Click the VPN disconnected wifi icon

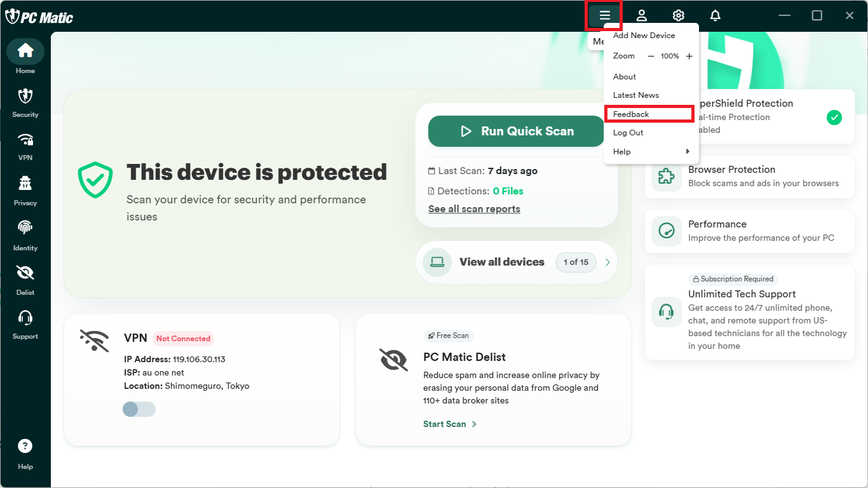point(94,341)
